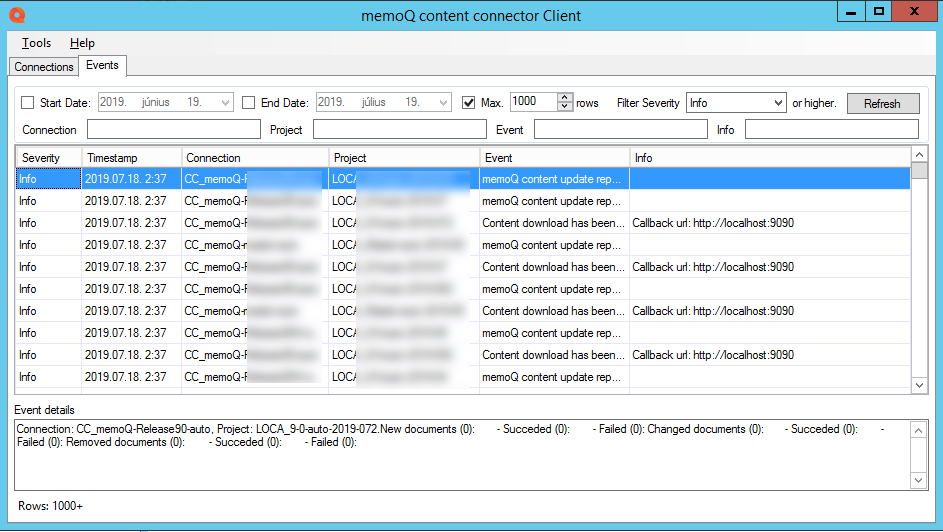Select the highlighted first Info event row
Image resolution: width=943 pixels, height=532 pixels.
click(x=463, y=179)
